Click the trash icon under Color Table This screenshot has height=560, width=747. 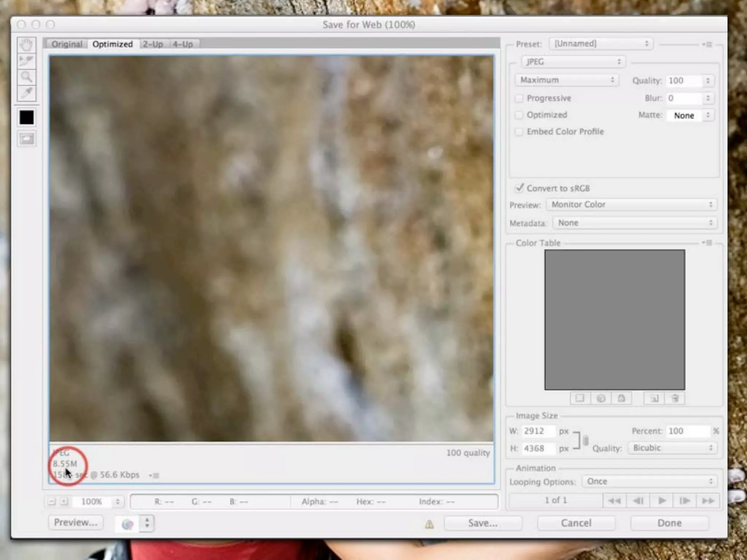[x=675, y=398]
